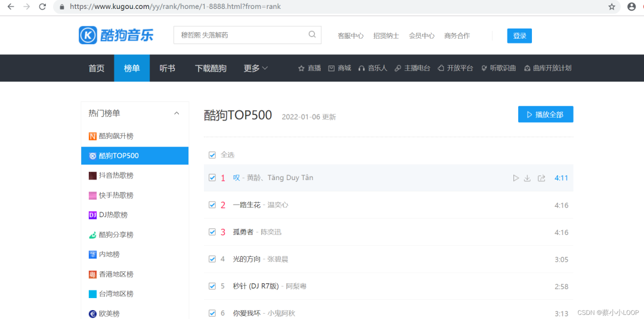Click the 欧美榜 round icon
Viewport: 644px width, 319px height.
point(92,314)
